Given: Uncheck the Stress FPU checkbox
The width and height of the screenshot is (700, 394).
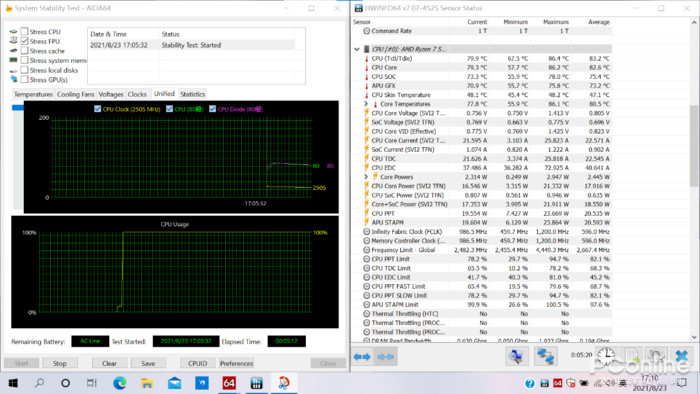Looking at the screenshot, I should [25, 41].
